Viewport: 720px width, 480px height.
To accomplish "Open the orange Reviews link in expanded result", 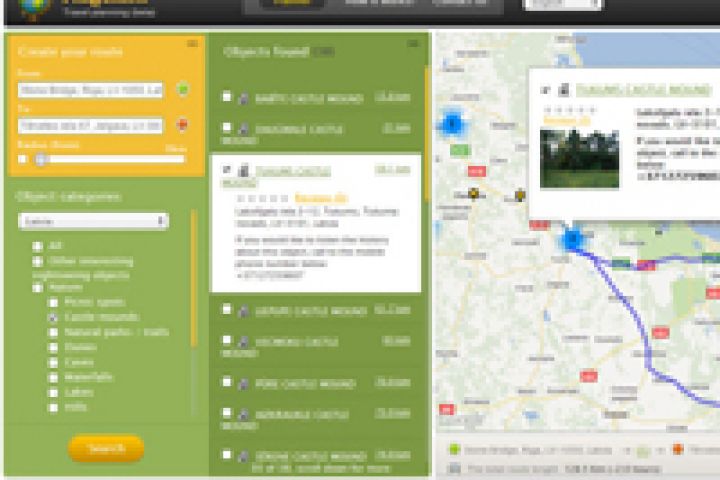I will click(x=321, y=198).
